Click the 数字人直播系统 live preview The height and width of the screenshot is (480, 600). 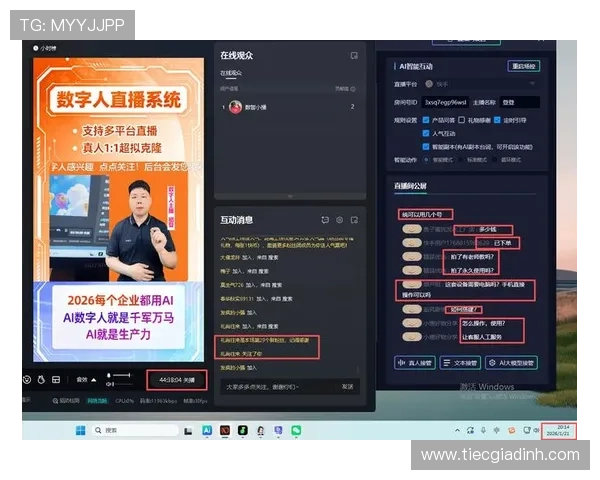point(119,210)
